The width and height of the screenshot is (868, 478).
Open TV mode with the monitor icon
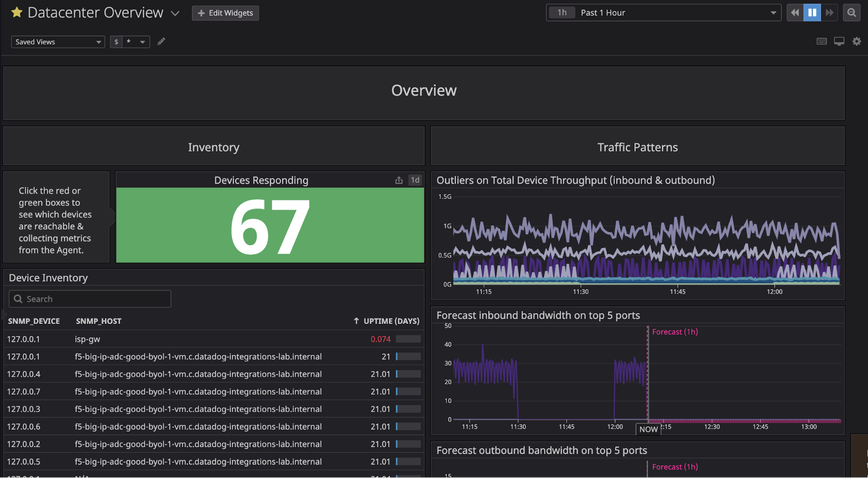[839, 41]
